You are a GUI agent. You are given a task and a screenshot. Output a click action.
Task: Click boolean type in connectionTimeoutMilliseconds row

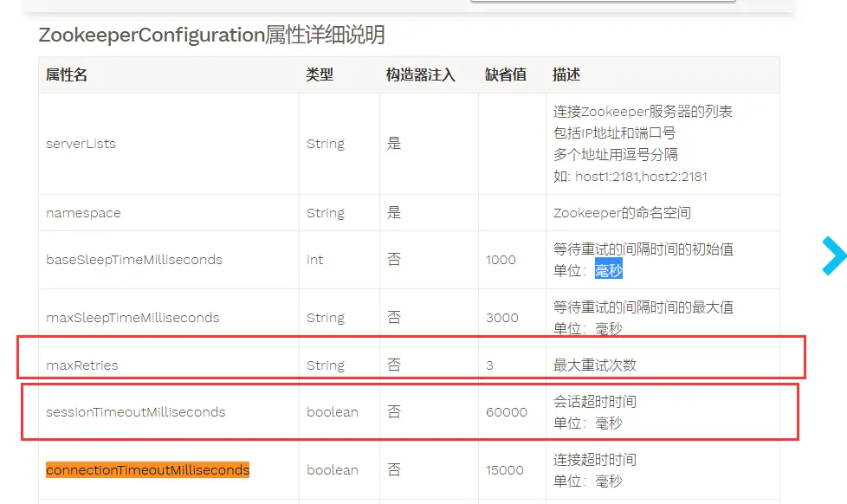tap(333, 470)
